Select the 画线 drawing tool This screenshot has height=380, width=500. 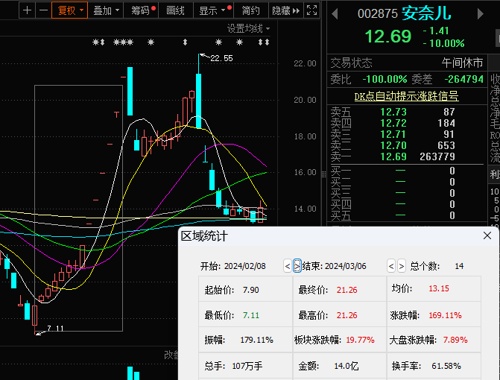pos(176,10)
